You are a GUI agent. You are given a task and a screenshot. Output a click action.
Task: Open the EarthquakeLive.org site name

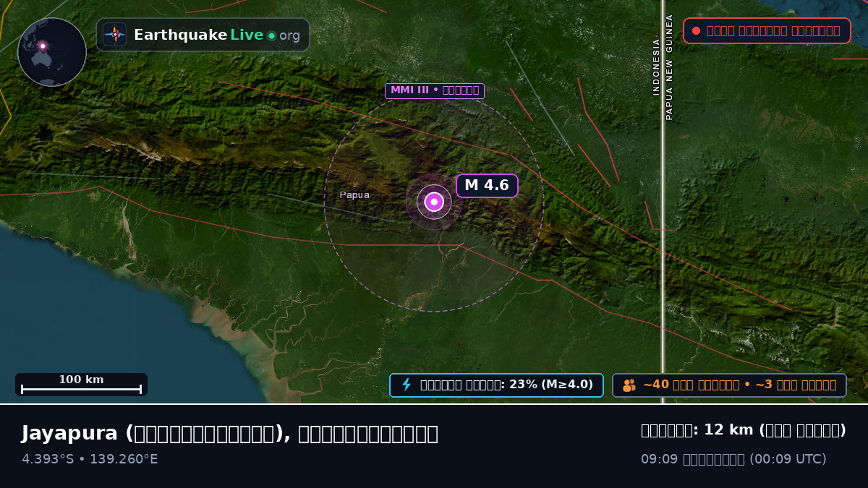217,35
